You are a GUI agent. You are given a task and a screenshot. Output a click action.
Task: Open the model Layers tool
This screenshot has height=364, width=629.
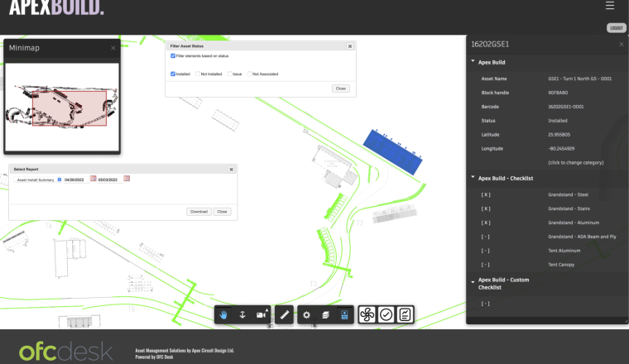tap(326, 315)
